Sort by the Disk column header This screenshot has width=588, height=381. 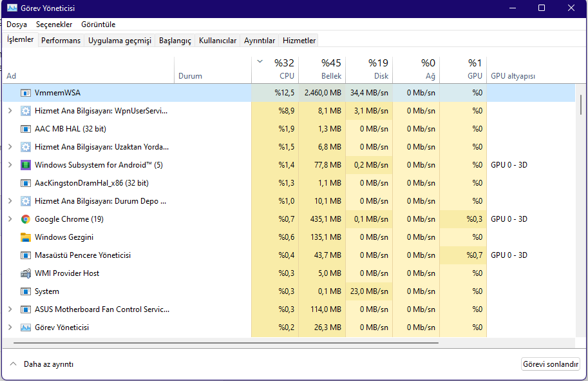click(x=370, y=70)
